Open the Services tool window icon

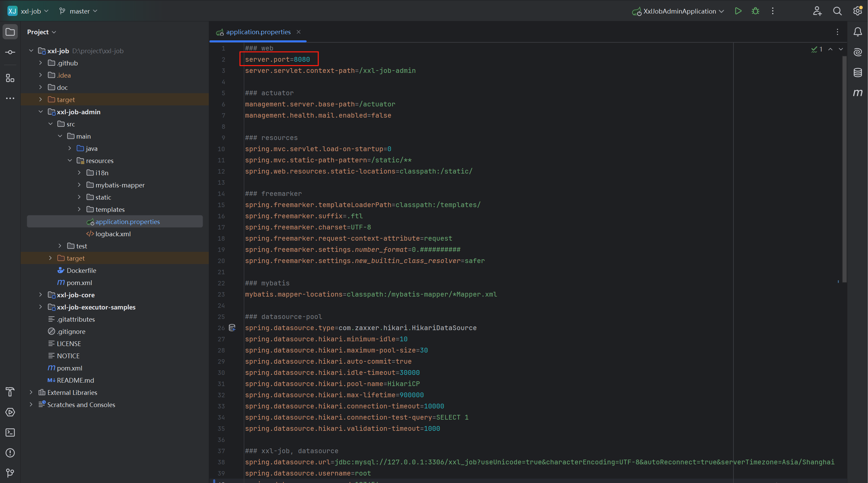pyautogui.click(x=10, y=412)
